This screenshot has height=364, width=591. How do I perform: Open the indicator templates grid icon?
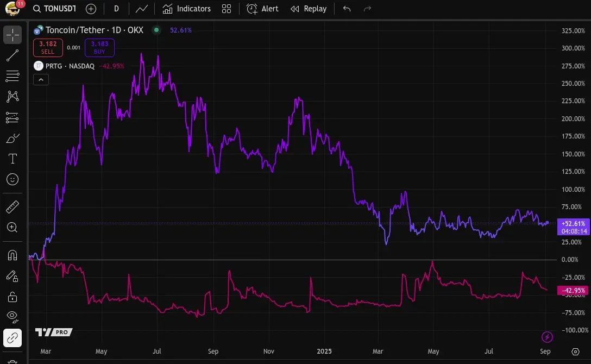click(x=227, y=9)
